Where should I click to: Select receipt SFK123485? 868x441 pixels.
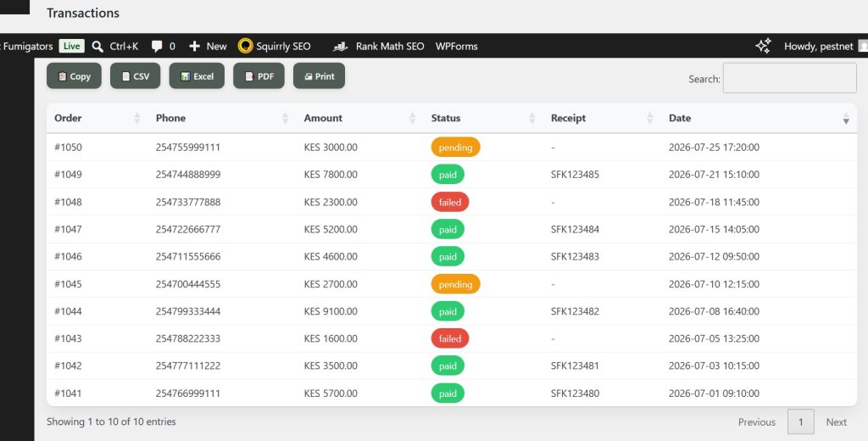[x=575, y=175]
